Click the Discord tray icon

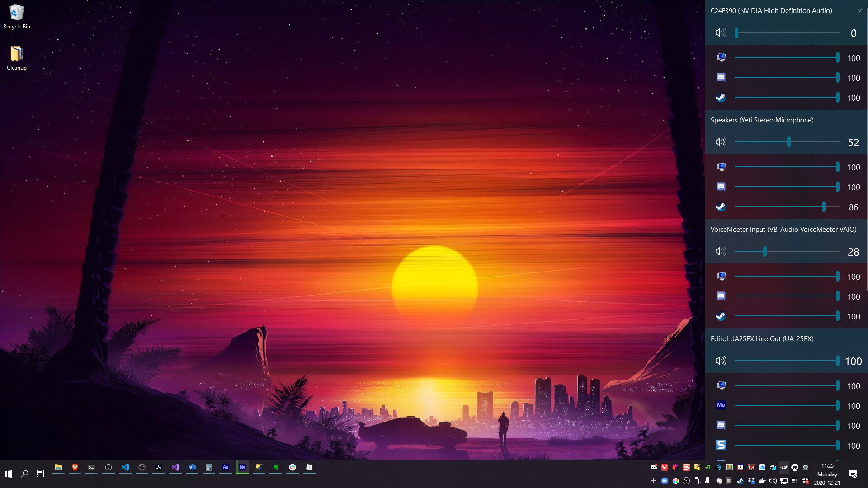pos(654,467)
